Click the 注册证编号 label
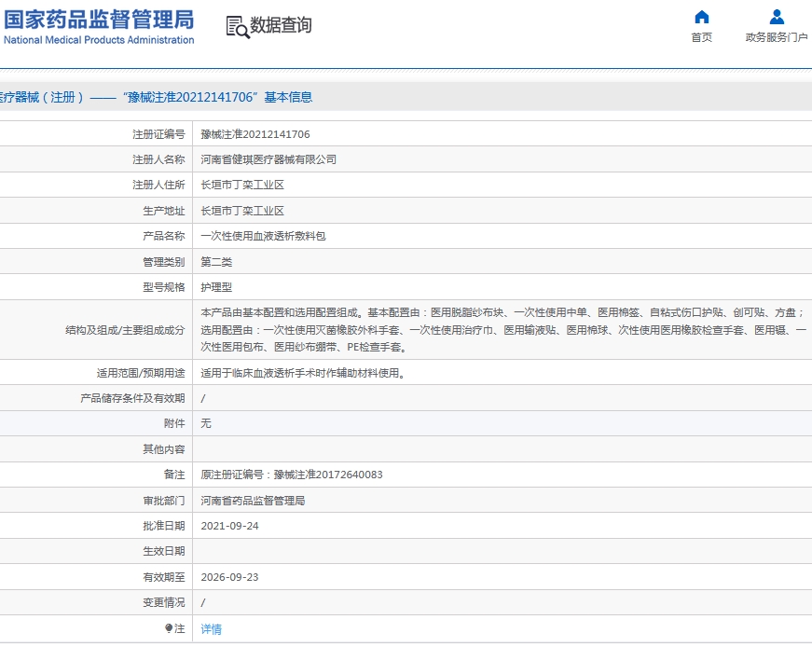The image size is (812, 647). coord(158,134)
